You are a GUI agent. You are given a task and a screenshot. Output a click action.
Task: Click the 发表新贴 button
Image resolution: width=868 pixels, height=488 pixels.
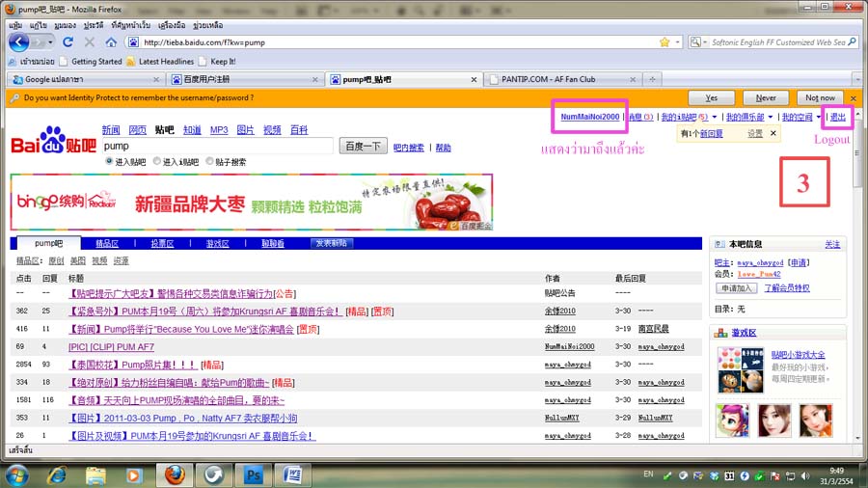[x=331, y=243]
